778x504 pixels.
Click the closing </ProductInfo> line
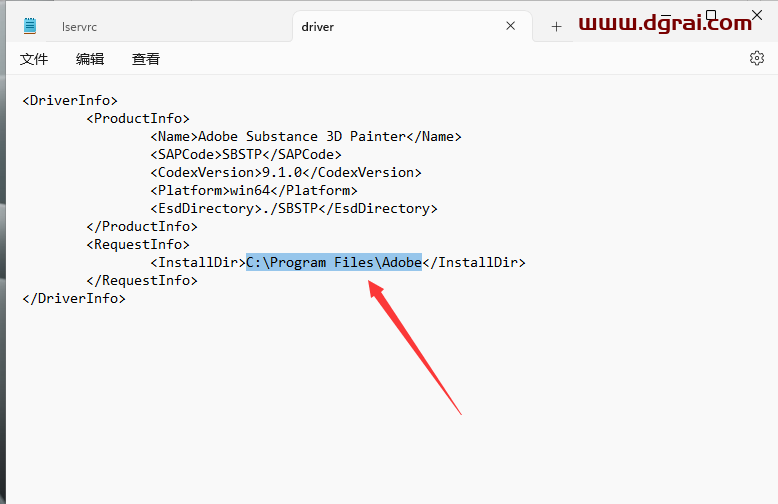pyautogui.click(x=142, y=226)
